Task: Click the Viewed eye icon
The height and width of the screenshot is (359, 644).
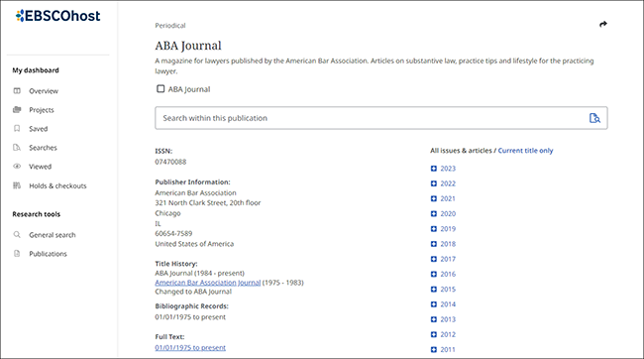Action: (17, 167)
